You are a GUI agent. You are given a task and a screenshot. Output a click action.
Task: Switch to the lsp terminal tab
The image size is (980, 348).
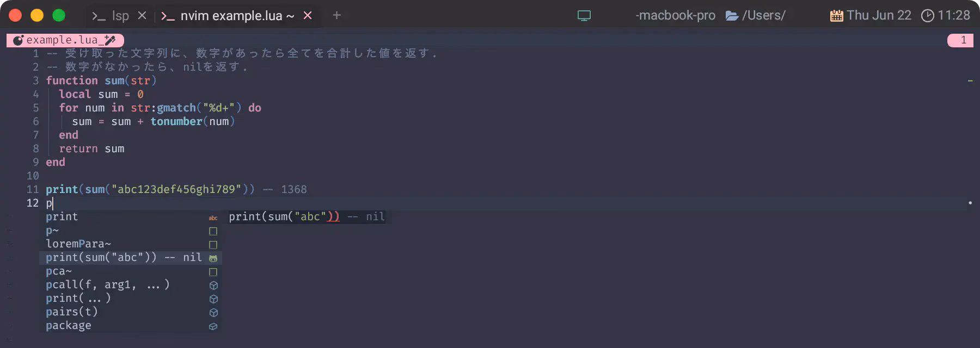(111, 16)
